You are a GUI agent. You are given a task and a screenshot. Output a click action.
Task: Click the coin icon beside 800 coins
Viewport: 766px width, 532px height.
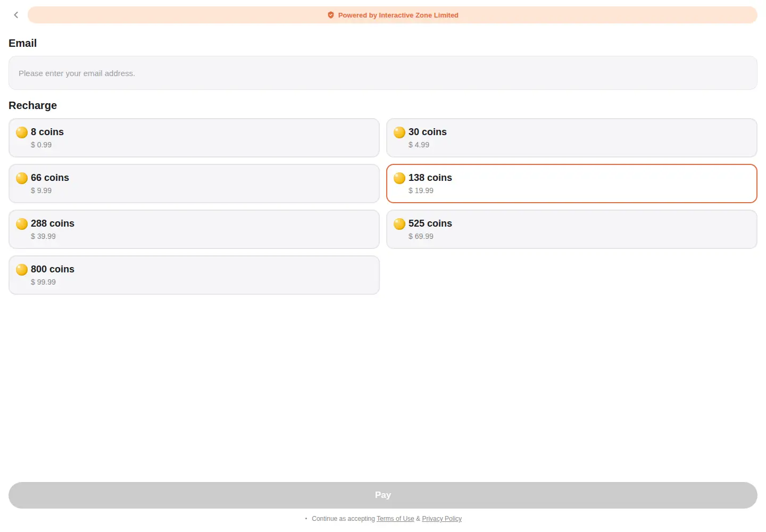(22, 269)
